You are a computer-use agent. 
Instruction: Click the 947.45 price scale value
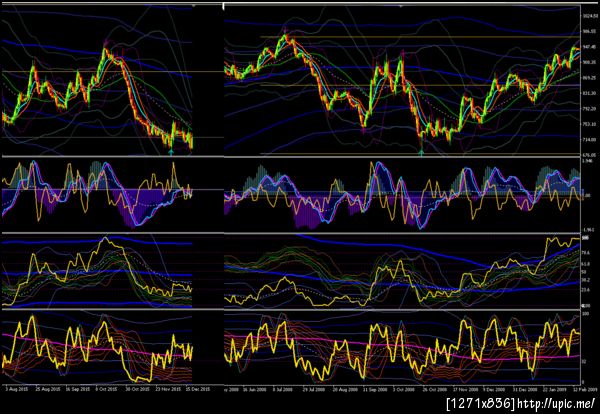pos(590,46)
